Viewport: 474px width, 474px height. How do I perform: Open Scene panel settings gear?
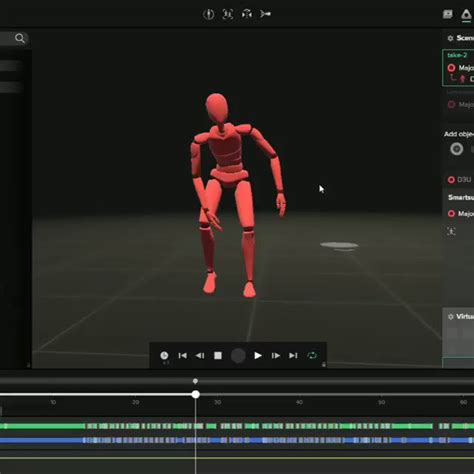click(450, 38)
